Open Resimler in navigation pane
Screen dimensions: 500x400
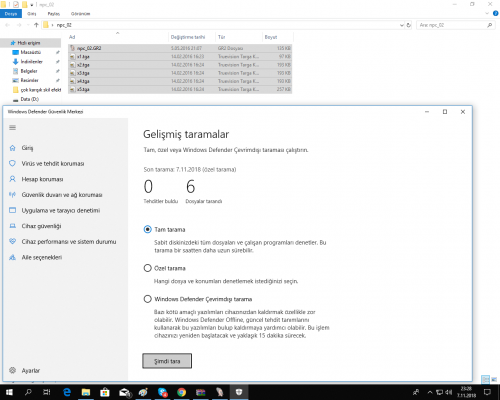click(29, 80)
